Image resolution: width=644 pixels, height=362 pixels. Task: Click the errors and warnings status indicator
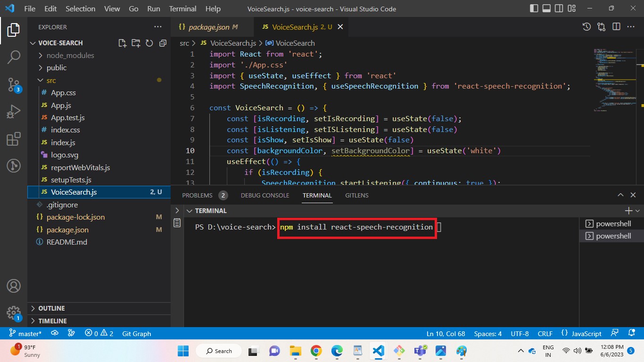click(99, 333)
